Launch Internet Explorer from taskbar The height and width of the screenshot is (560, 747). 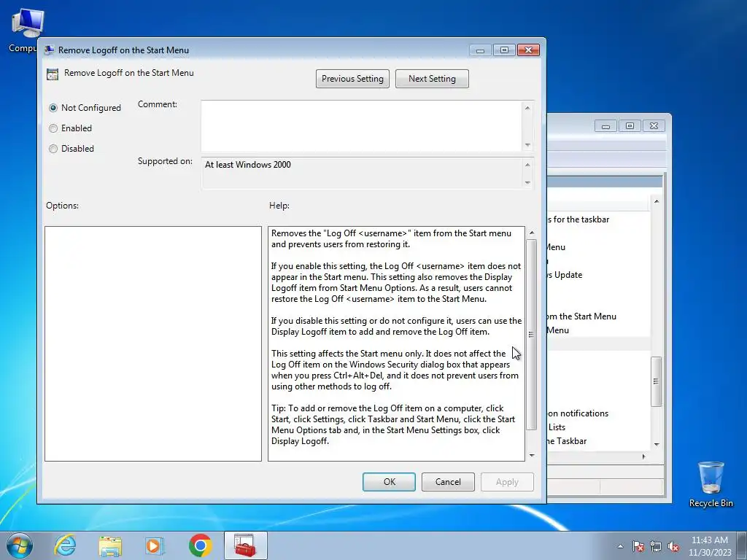65,545
